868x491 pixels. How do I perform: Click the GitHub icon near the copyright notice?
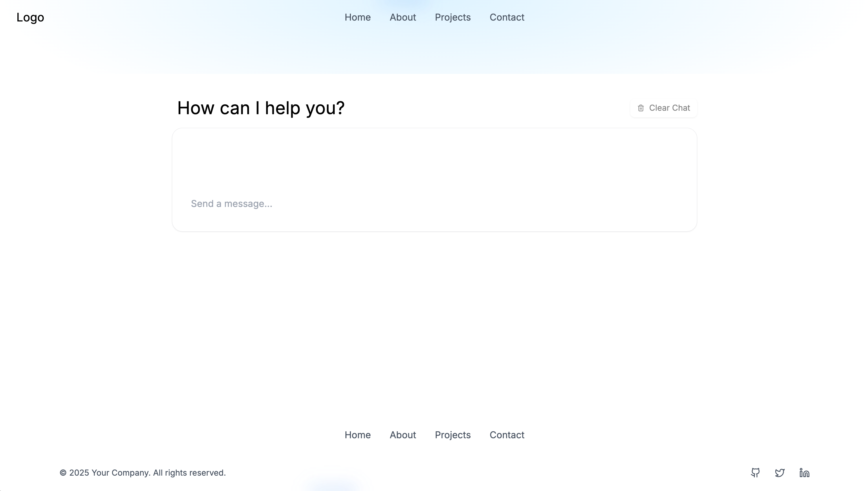pos(755,472)
